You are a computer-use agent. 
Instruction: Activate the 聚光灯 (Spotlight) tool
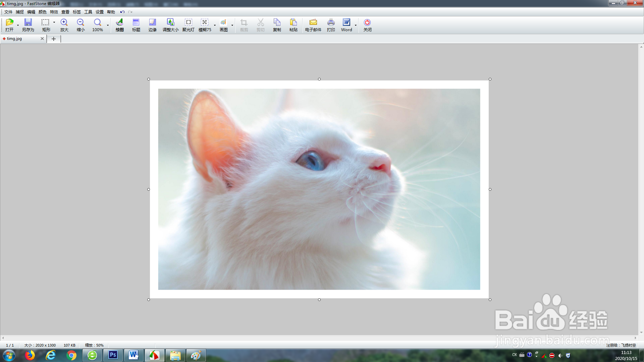click(x=188, y=25)
